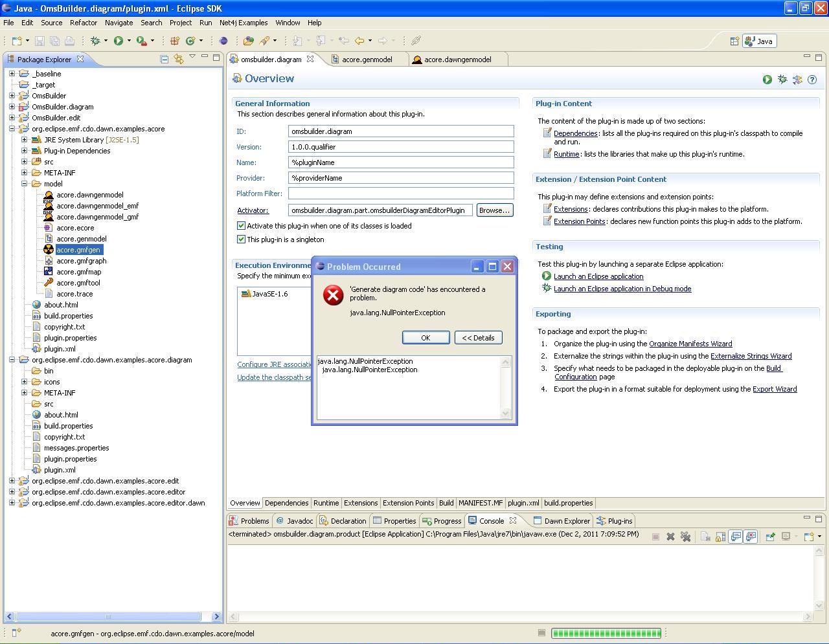Click the Debug bug toolbar icon
Image resolution: width=829 pixels, height=644 pixels.
click(x=95, y=41)
